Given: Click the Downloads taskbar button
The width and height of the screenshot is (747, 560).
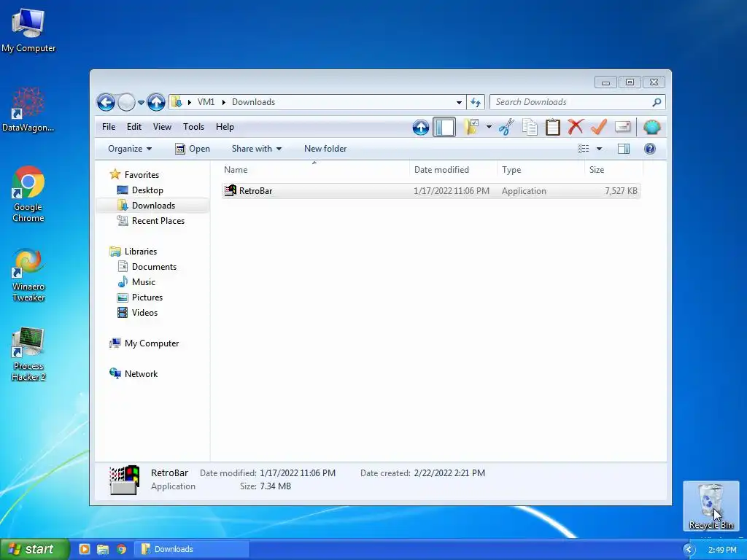Looking at the screenshot, I should coord(192,549).
